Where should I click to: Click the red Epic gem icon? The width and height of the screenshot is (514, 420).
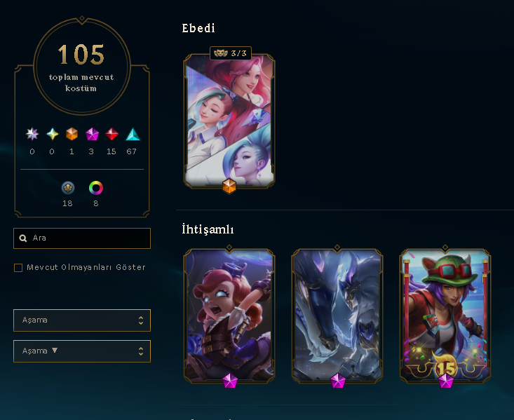[111, 134]
